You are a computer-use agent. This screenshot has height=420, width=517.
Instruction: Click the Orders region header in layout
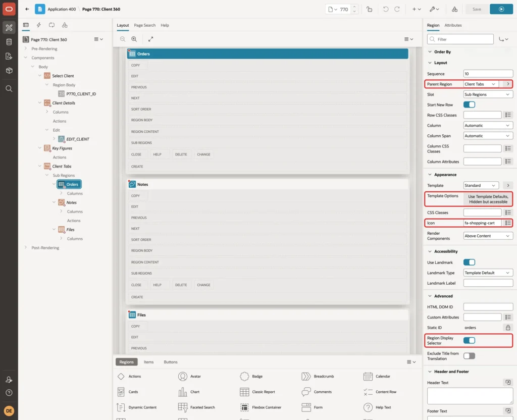[268, 54]
